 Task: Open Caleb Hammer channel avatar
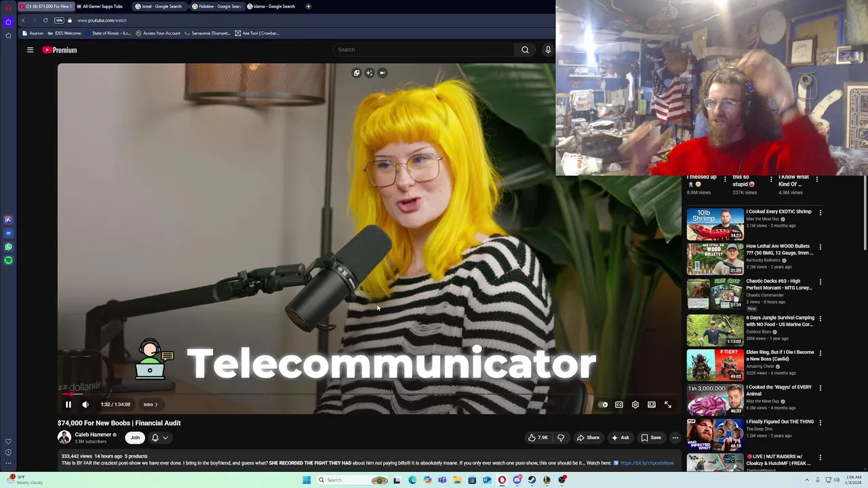(64, 438)
